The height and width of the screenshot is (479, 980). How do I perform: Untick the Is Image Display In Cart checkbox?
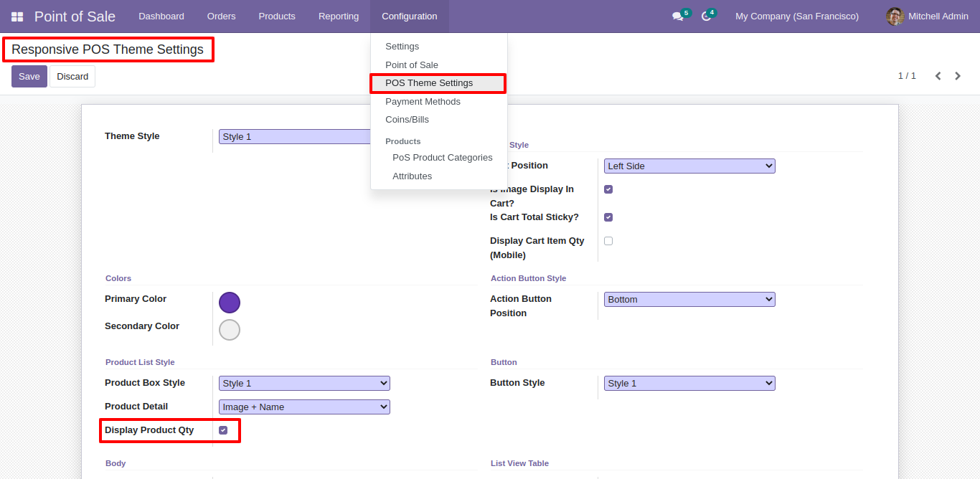coord(608,189)
